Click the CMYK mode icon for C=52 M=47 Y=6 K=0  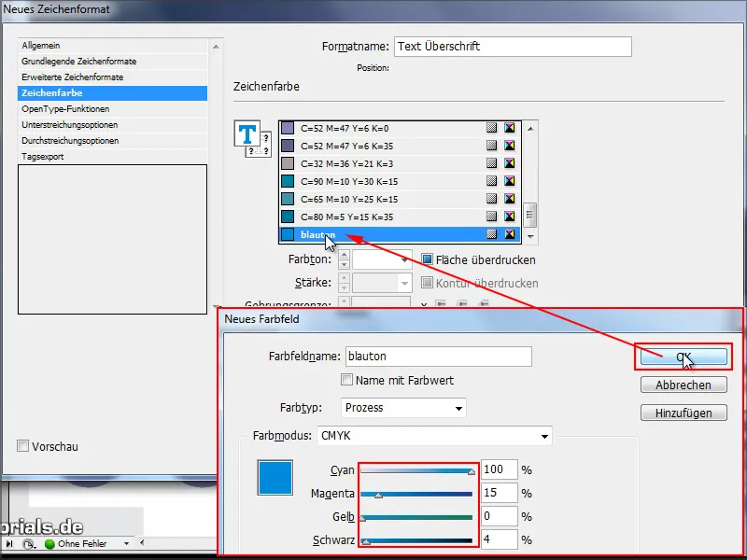(509, 128)
